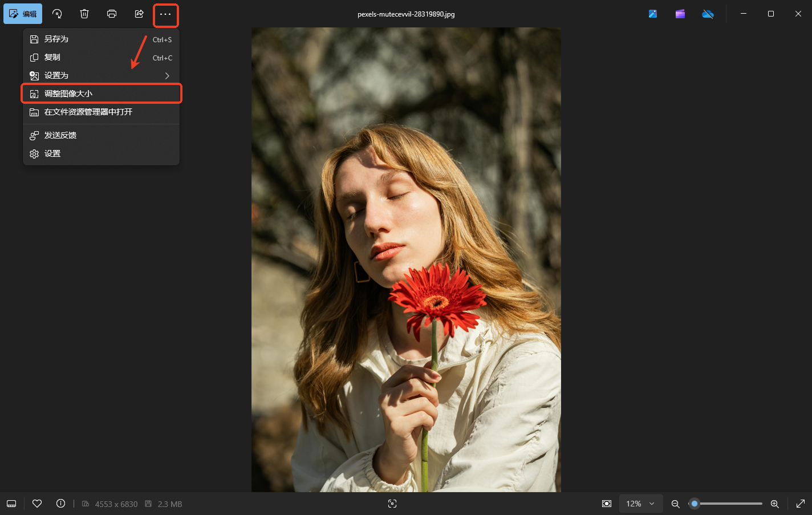Screen dimensions: 812x515
Task: Click the 编辑 edit button
Action: pyautogui.click(x=23, y=14)
